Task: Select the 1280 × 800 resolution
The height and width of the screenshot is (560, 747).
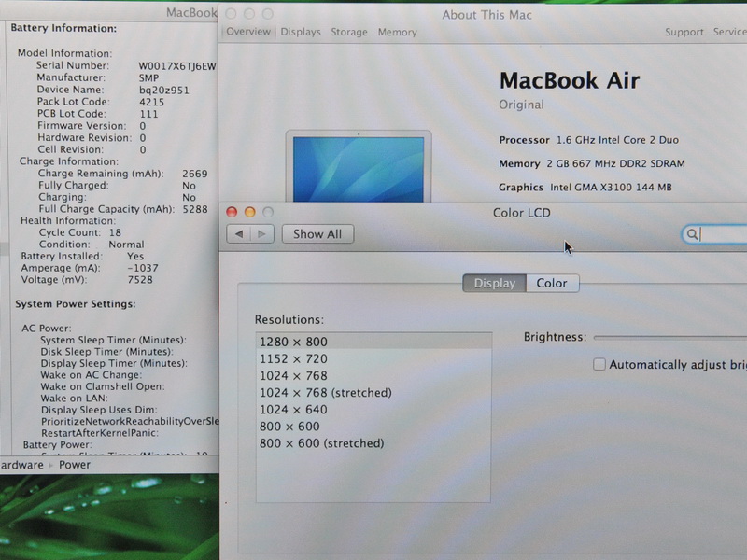Action: pos(374,342)
